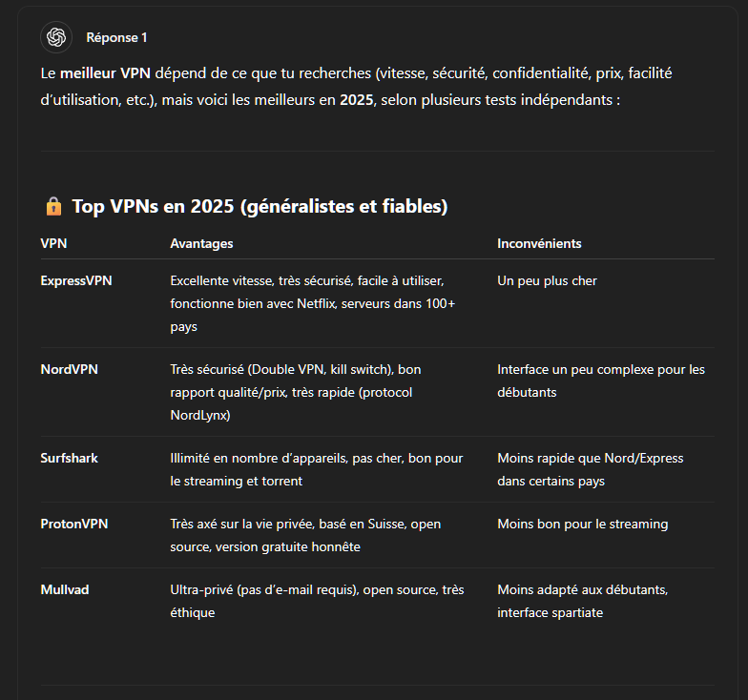Click the ProtonVPN row name
The height and width of the screenshot is (700, 748).
pyautogui.click(x=73, y=524)
